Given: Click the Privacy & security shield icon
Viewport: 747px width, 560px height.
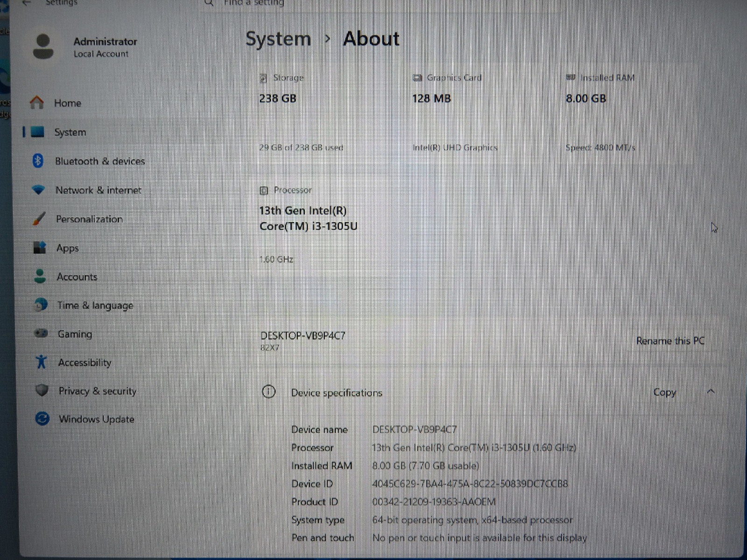Looking at the screenshot, I should click(42, 390).
